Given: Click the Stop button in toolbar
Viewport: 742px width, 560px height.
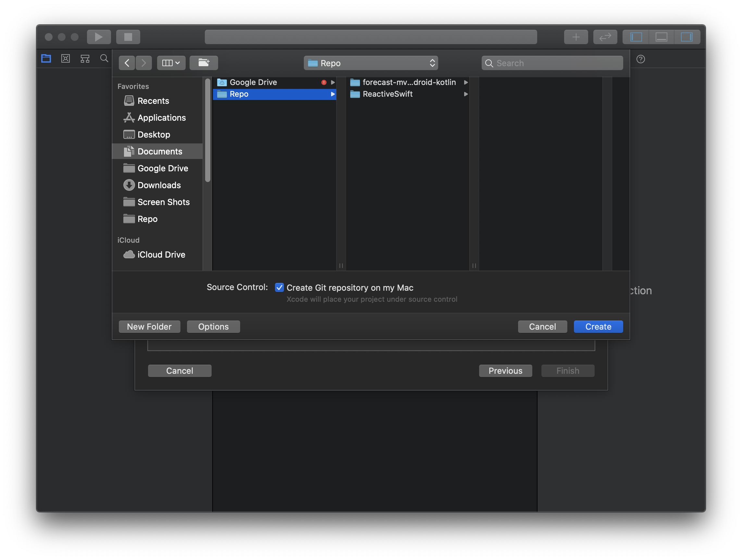Looking at the screenshot, I should (128, 37).
